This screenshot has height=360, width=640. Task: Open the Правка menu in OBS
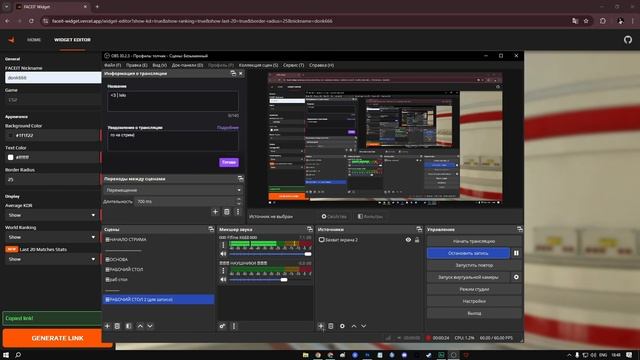click(136, 65)
